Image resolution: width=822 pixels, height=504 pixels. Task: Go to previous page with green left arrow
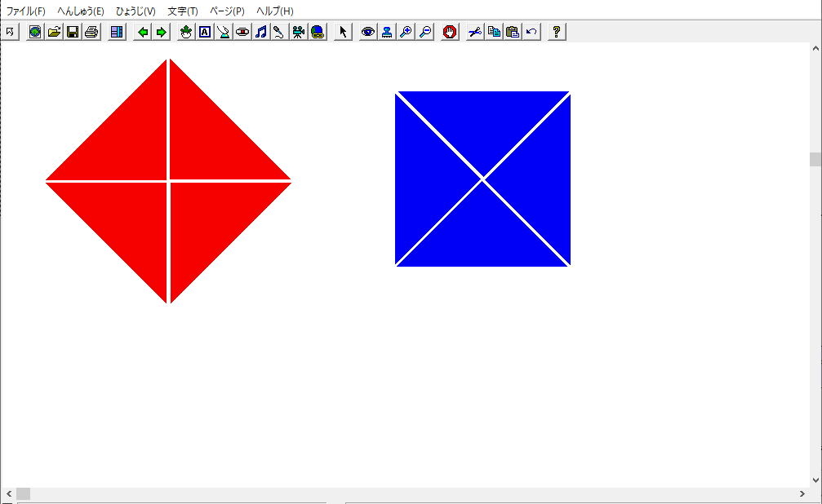(143, 32)
